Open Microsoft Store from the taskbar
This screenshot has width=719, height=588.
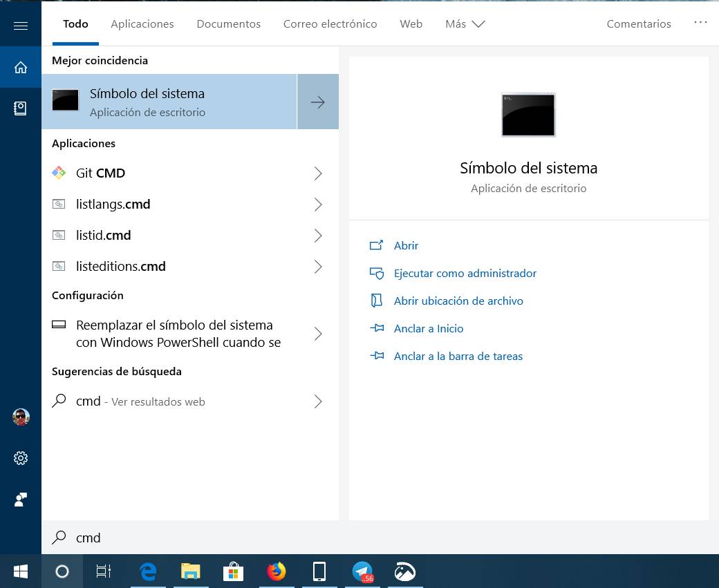[x=233, y=571]
